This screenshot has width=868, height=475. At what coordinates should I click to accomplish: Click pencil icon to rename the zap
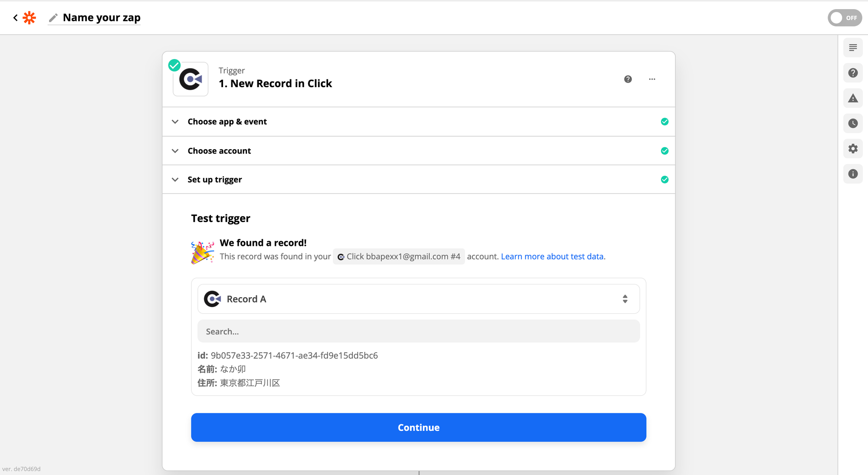point(53,18)
